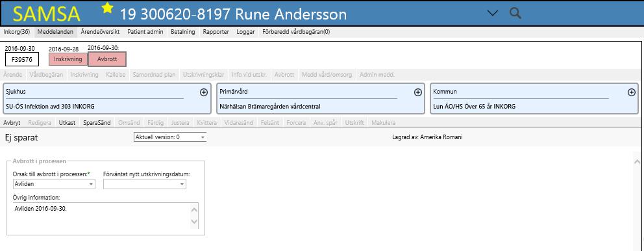The image size is (644, 251).
Task: Click Anv. spår in the action toolbar
Action: click(326, 123)
